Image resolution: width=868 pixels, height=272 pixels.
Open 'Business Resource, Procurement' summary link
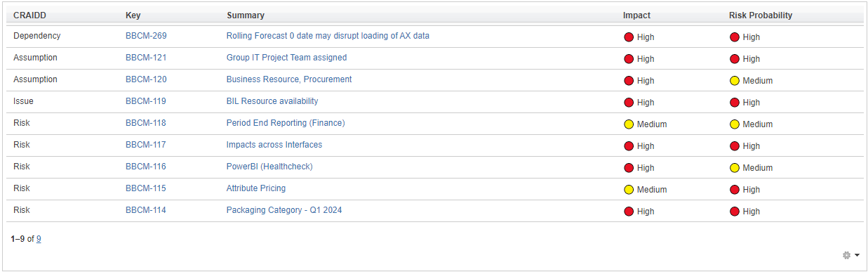pos(289,79)
